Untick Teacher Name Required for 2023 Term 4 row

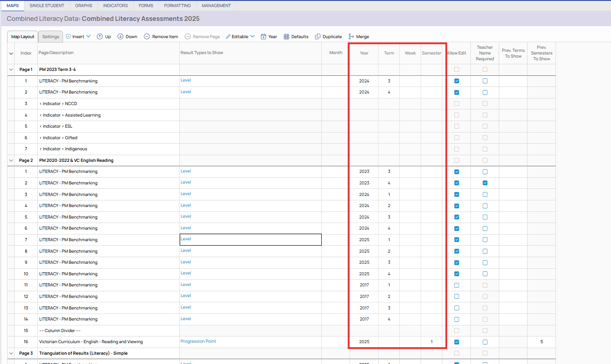coord(485,183)
